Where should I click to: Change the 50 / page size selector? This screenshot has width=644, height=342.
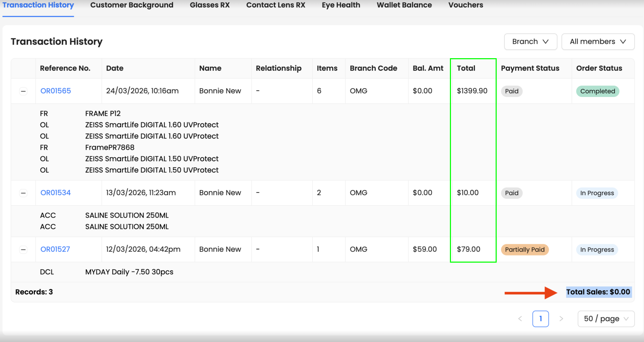606,319
